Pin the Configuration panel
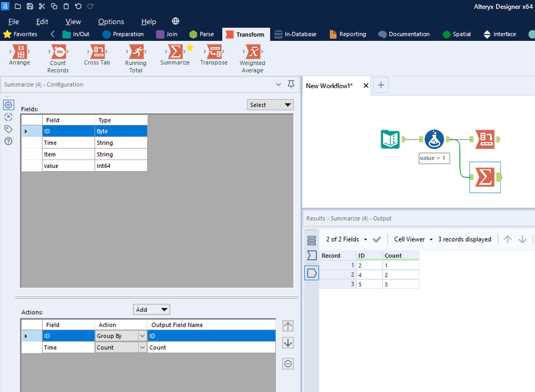 click(x=291, y=85)
